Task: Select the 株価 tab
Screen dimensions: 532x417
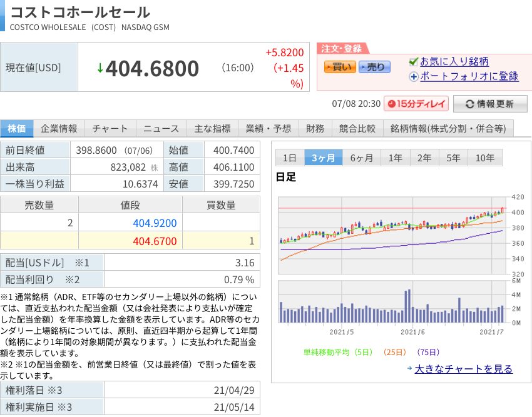Action: click(17, 129)
